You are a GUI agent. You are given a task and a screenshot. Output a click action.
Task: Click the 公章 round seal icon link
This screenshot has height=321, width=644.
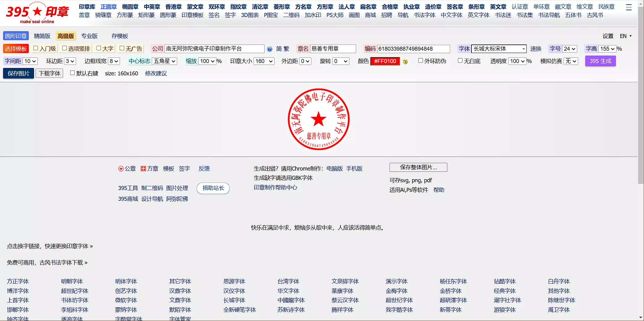[127, 169]
